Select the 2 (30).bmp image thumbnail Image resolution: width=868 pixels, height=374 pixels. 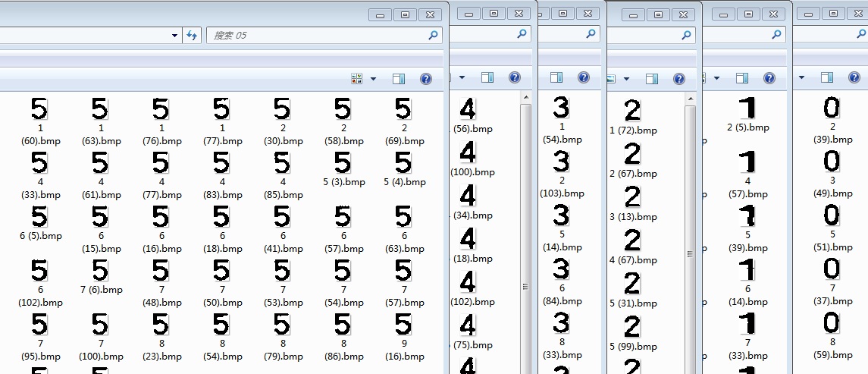282,108
